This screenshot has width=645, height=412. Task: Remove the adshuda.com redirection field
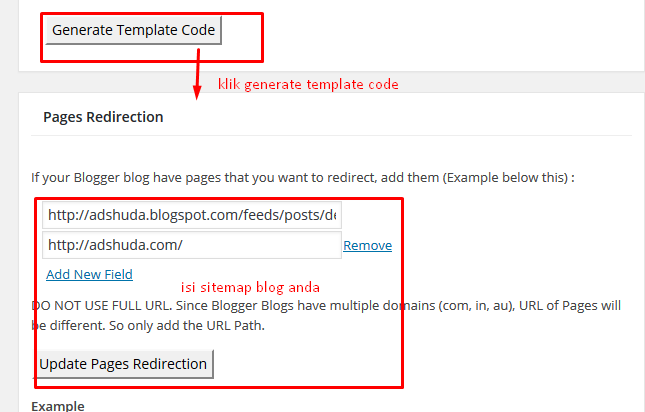[x=367, y=245]
